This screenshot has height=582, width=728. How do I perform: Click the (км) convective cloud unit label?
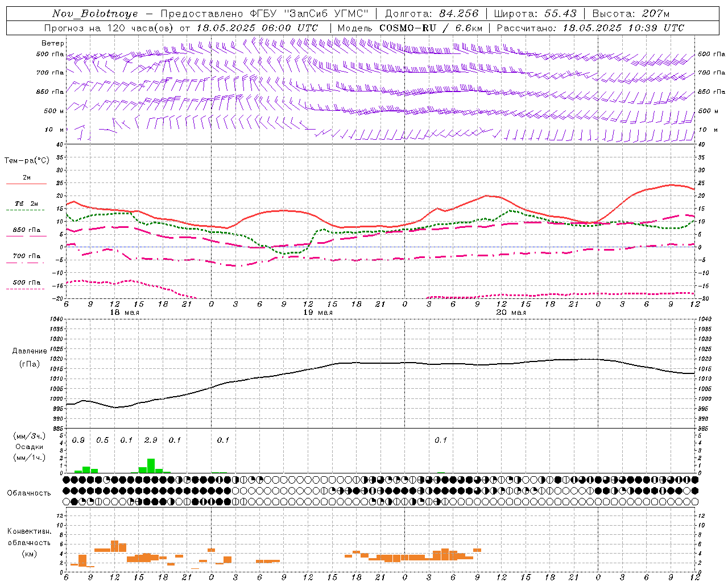click(x=29, y=554)
